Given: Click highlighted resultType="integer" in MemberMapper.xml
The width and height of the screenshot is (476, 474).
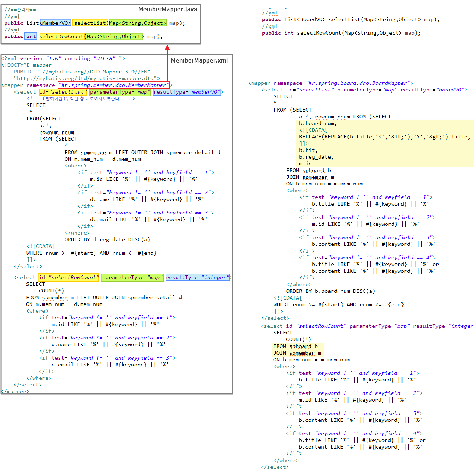Looking at the screenshot, I should click(198, 277).
